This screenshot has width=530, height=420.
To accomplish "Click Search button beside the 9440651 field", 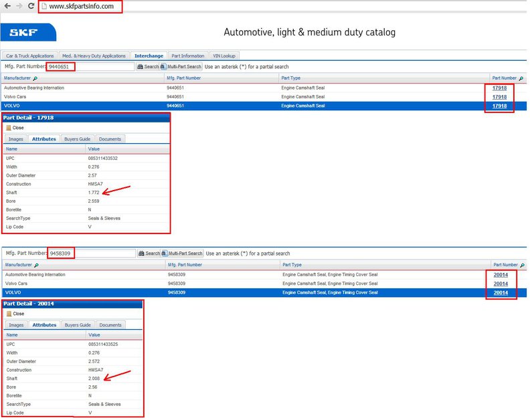I will [148, 67].
